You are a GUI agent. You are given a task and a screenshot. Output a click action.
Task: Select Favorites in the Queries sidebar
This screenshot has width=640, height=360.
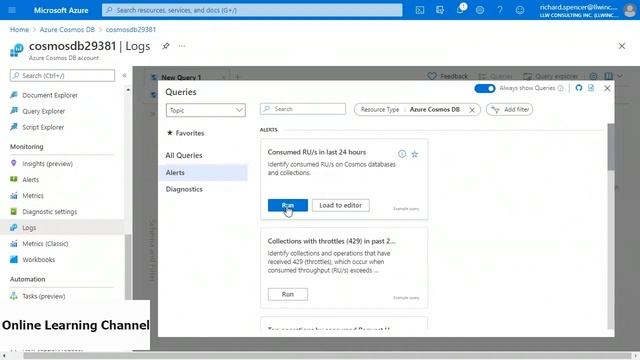tap(186, 133)
